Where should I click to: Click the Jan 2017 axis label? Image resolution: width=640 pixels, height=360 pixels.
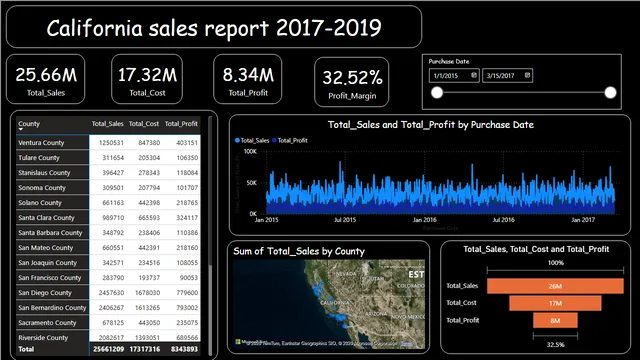pos(583,220)
